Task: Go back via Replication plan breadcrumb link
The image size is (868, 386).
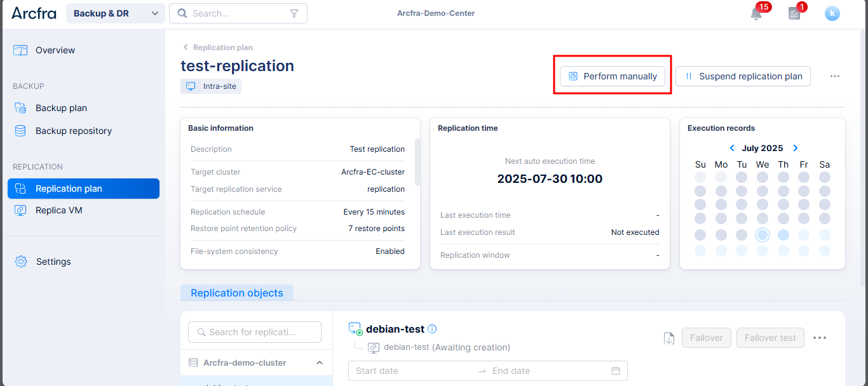Action: 222,48
